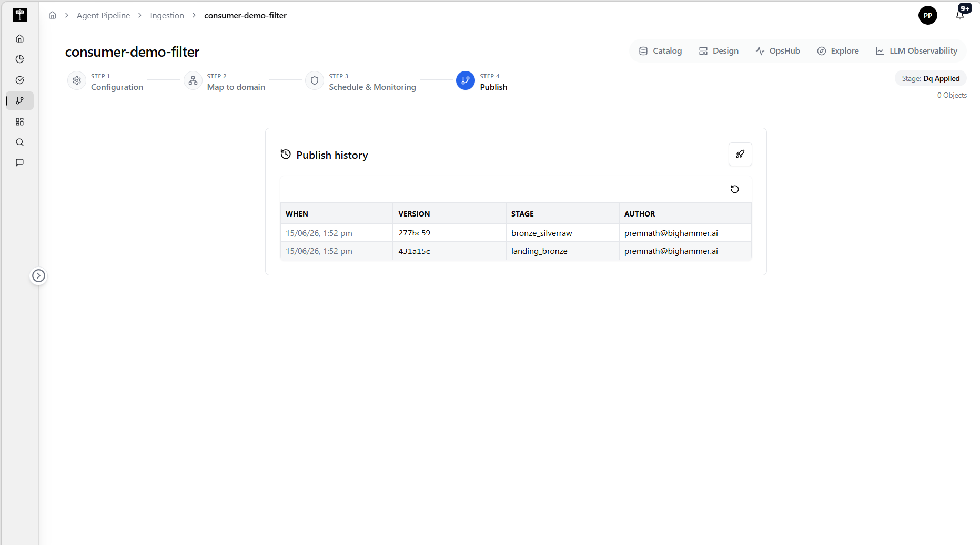Switch to the Catalog tab
980x545 pixels.
point(660,50)
